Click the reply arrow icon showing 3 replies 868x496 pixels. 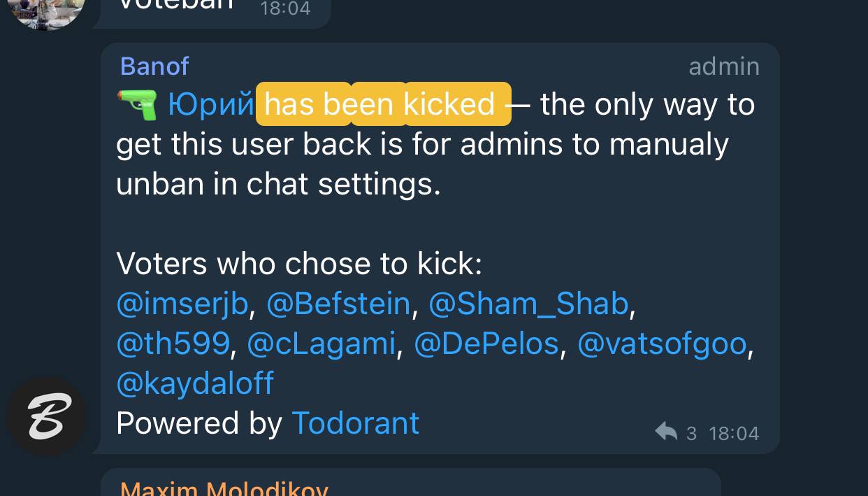pyautogui.click(x=667, y=432)
